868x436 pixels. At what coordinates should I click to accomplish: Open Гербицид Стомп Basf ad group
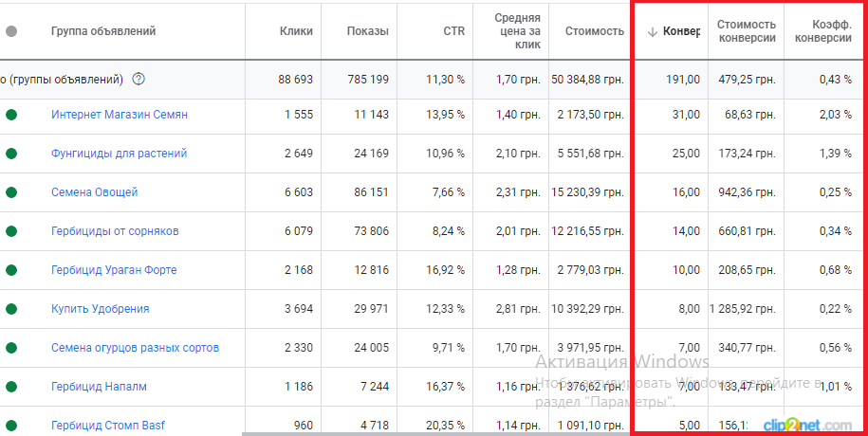coord(108,425)
